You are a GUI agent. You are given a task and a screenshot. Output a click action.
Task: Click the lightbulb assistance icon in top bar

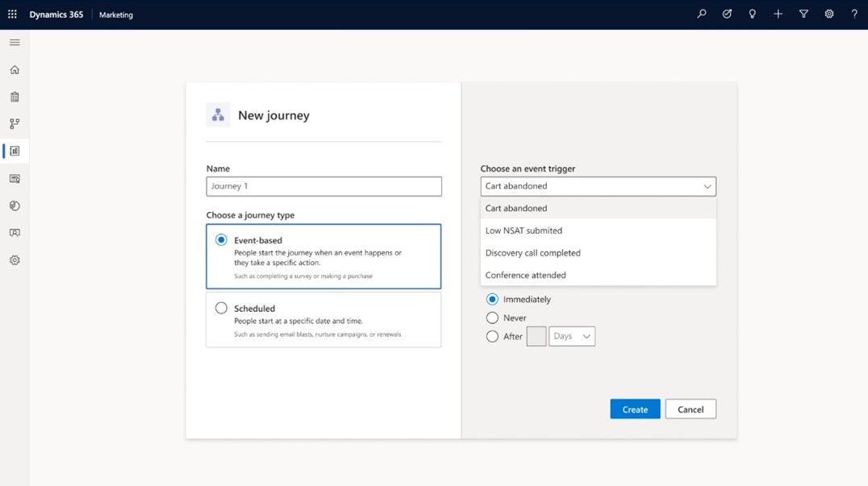(x=752, y=14)
